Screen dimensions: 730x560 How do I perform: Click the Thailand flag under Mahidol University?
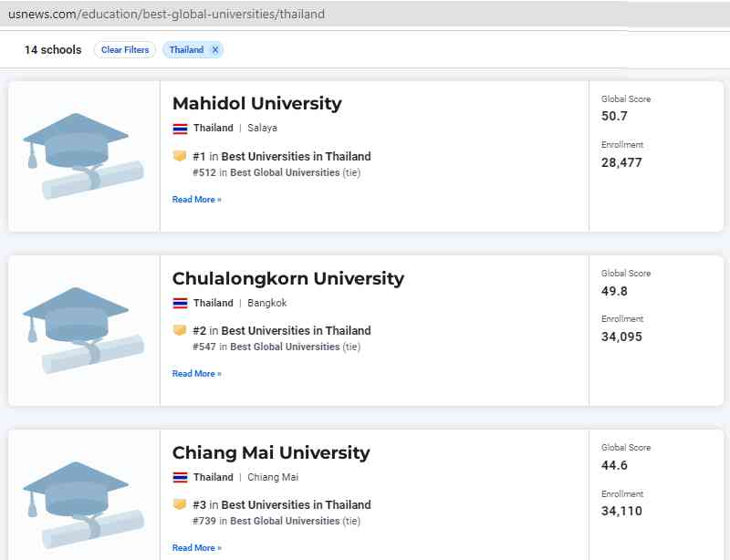[x=180, y=129]
